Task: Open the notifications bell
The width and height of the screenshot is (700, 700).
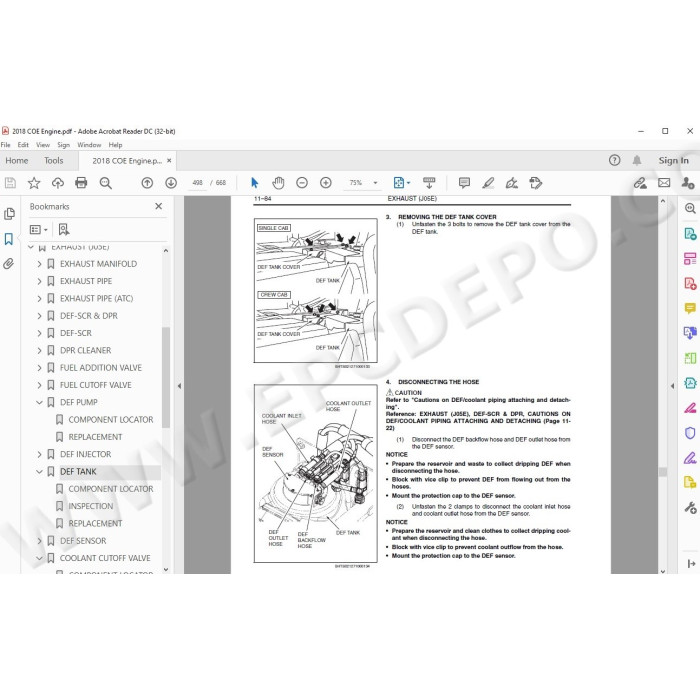Action: (637, 160)
